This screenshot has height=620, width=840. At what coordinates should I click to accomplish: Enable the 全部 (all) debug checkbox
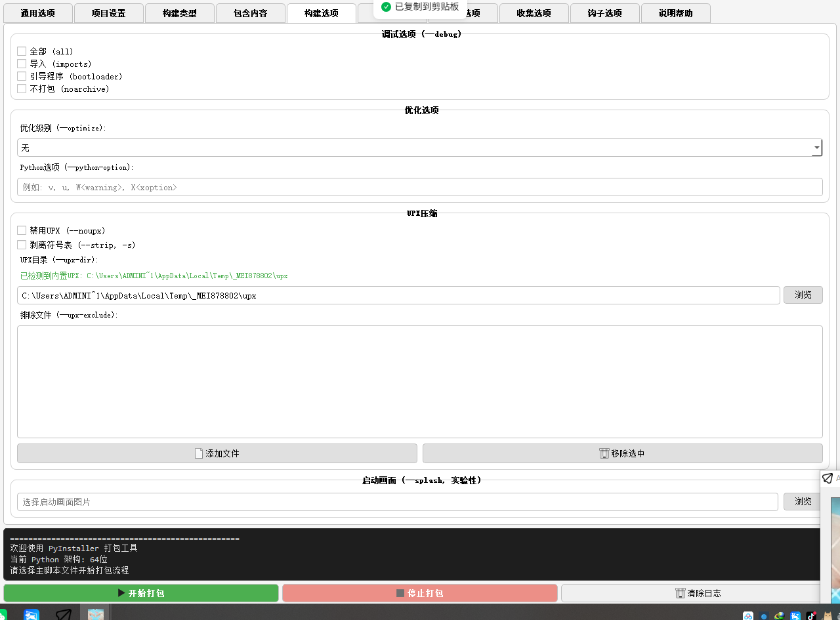click(x=22, y=51)
